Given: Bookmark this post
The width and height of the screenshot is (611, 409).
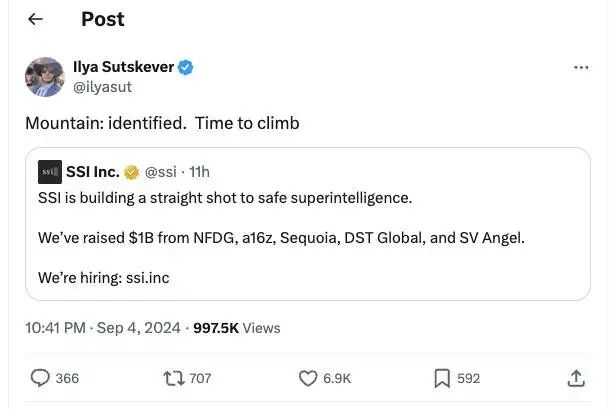Looking at the screenshot, I should coord(441,378).
